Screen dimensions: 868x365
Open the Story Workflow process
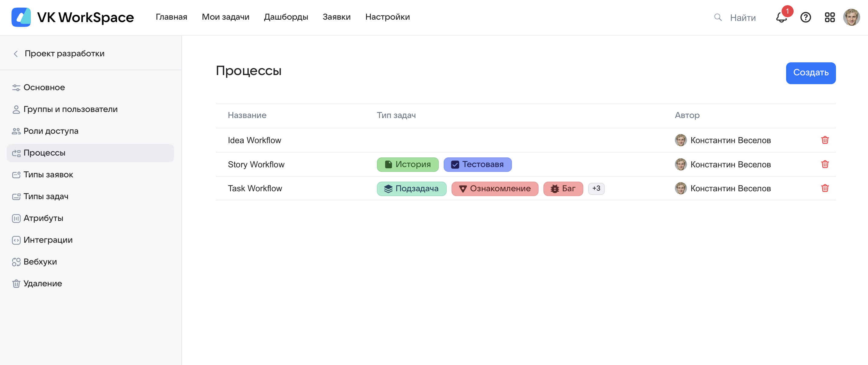[256, 164]
